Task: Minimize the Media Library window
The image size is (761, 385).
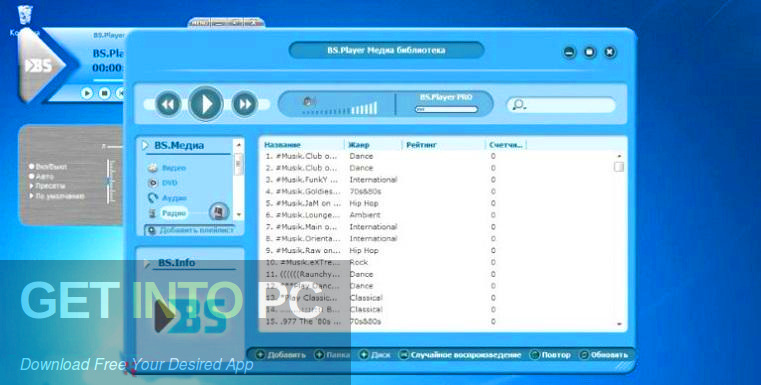Action: point(569,52)
